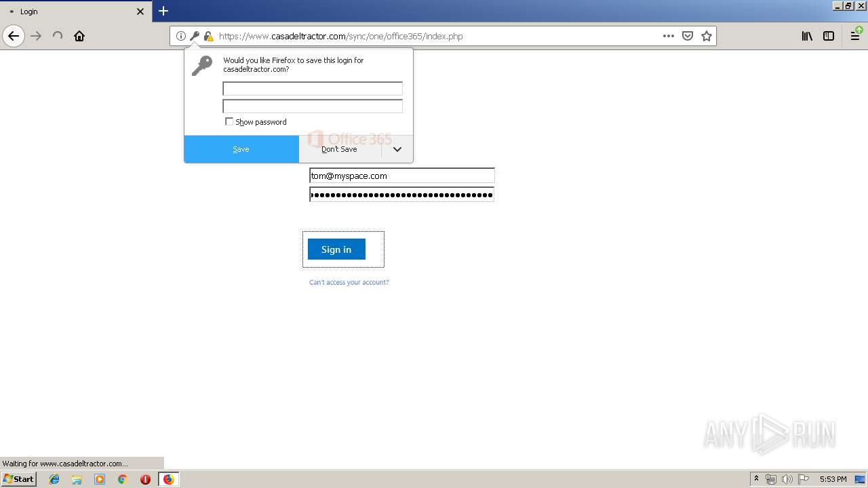Open Action Center flag icon
This screenshot has width=868, height=488.
coord(804,479)
